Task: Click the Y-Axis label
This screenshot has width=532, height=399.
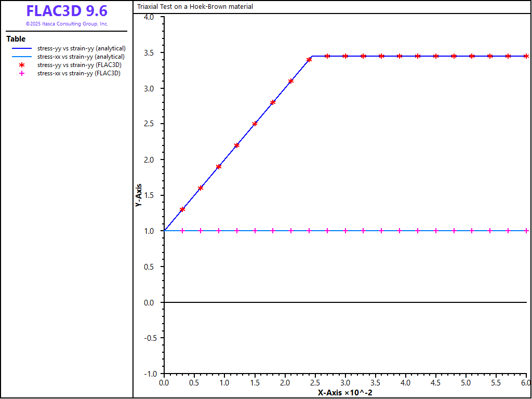Action: point(139,195)
